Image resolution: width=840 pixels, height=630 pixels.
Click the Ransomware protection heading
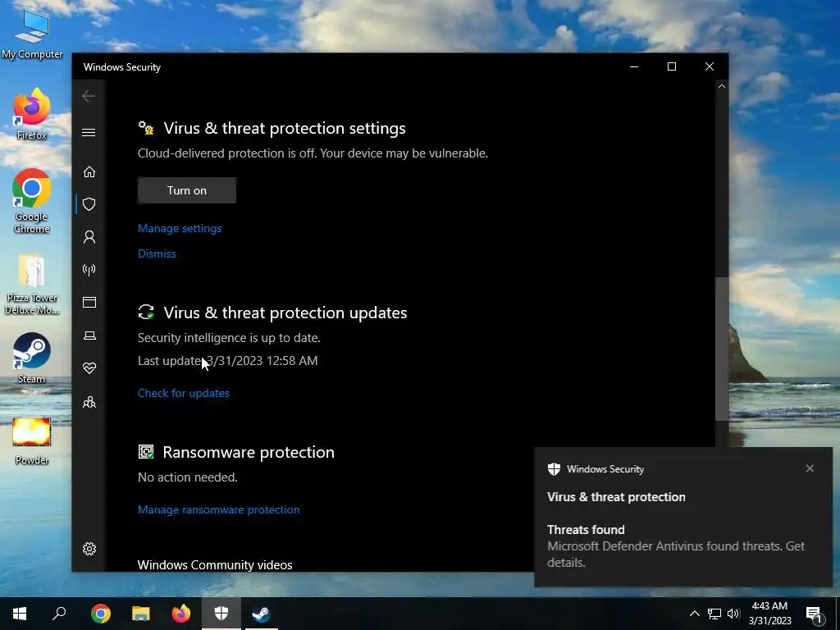coord(249,452)
